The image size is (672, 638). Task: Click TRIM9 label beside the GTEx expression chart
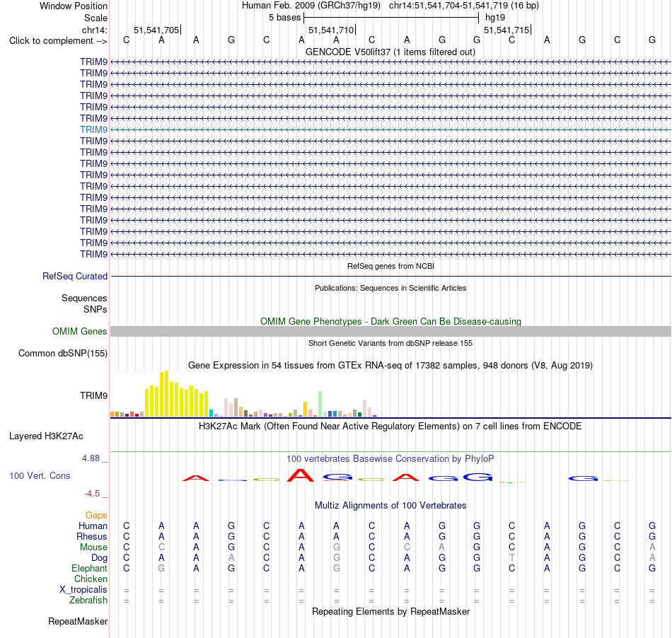(x=93, y=395)
